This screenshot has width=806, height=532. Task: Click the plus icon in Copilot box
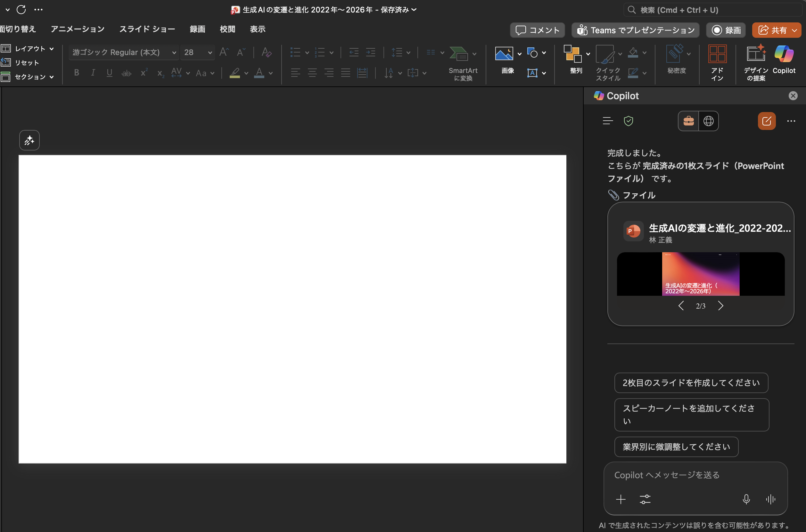621,499
